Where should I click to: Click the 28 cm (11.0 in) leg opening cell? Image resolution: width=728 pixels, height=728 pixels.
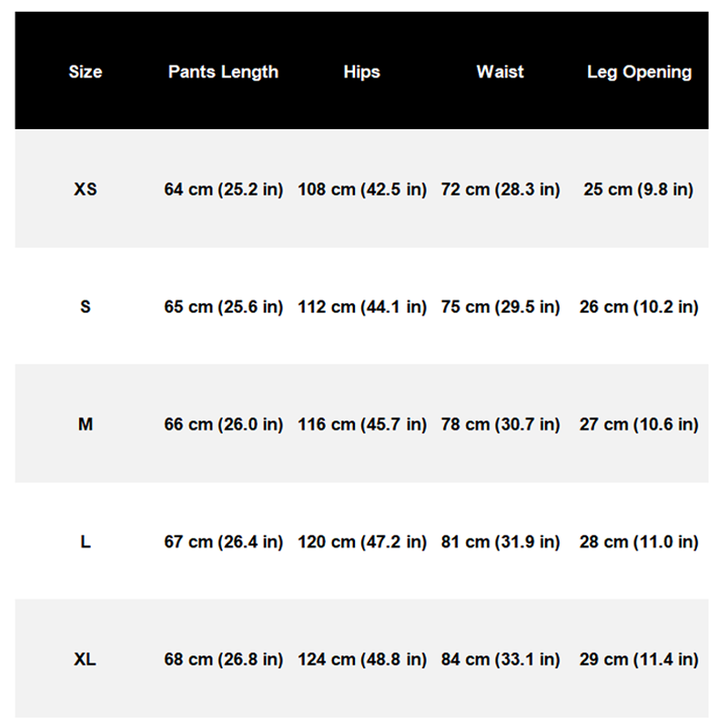(639, 541)
